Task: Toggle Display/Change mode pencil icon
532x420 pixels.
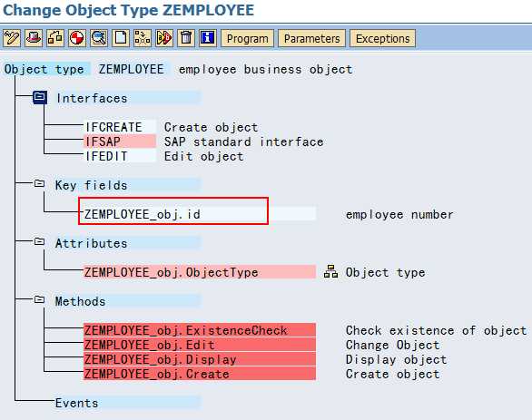Action: tap(12, 37)
